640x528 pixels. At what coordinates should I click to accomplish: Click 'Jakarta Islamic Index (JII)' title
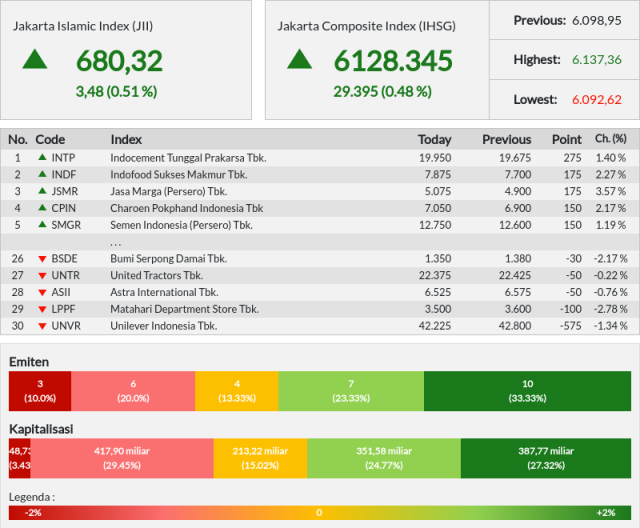point(83,26)
